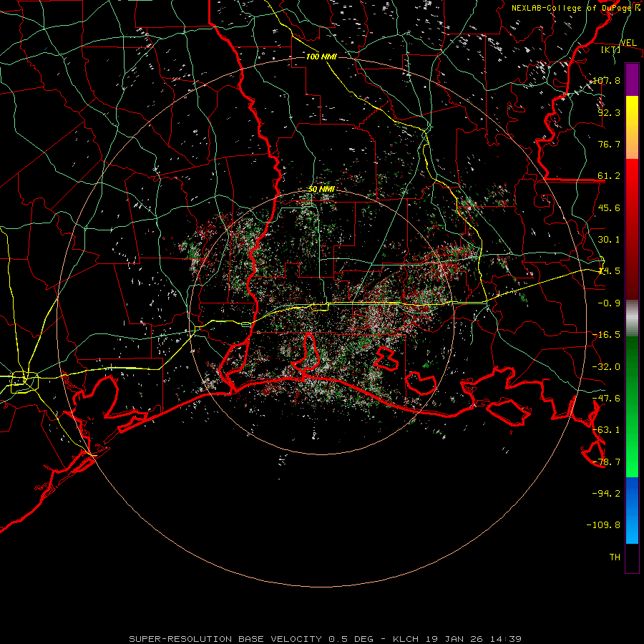
Task: Click the -32.0 velocity scale value
Action: [606, 366]
